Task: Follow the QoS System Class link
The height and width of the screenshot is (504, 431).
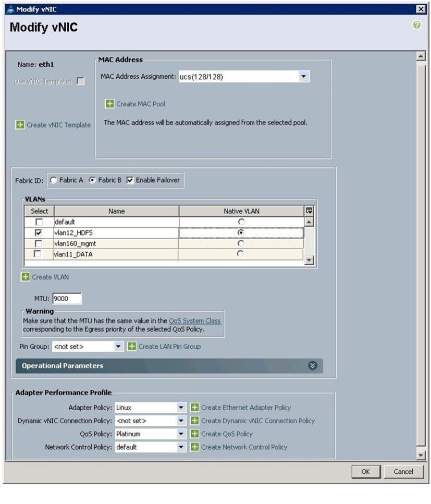Action: click(195, 321)
